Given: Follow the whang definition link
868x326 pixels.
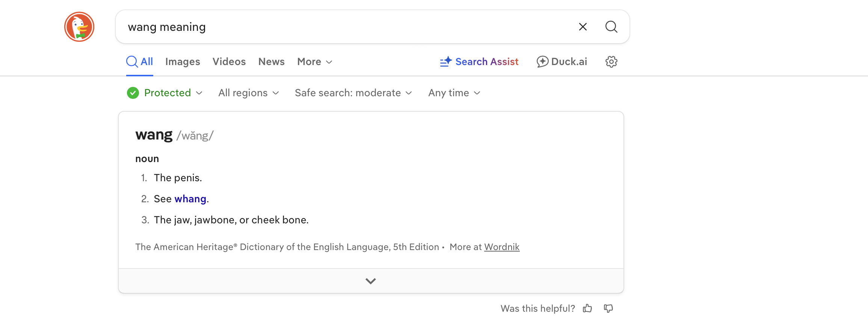Looking at the screenshot, I should point(190,199).
